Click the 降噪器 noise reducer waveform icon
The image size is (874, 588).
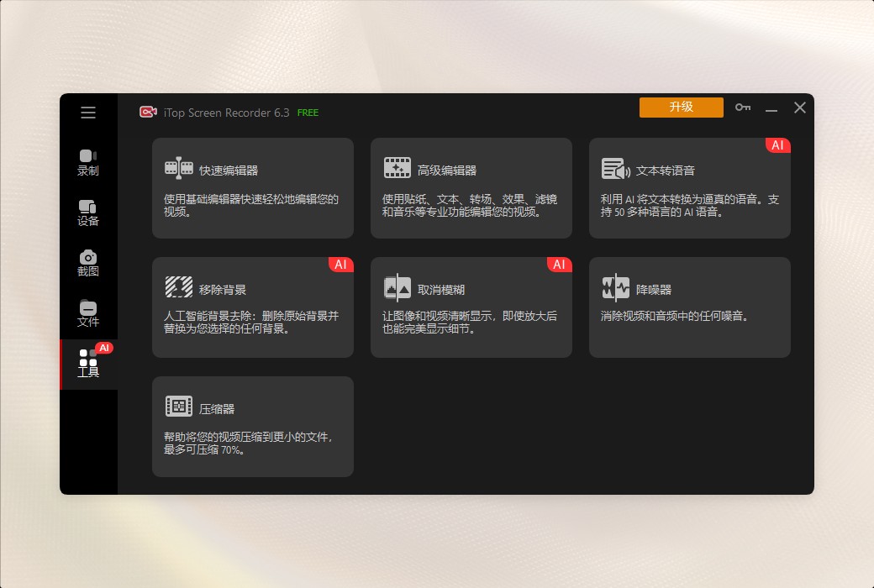(615, 286)
